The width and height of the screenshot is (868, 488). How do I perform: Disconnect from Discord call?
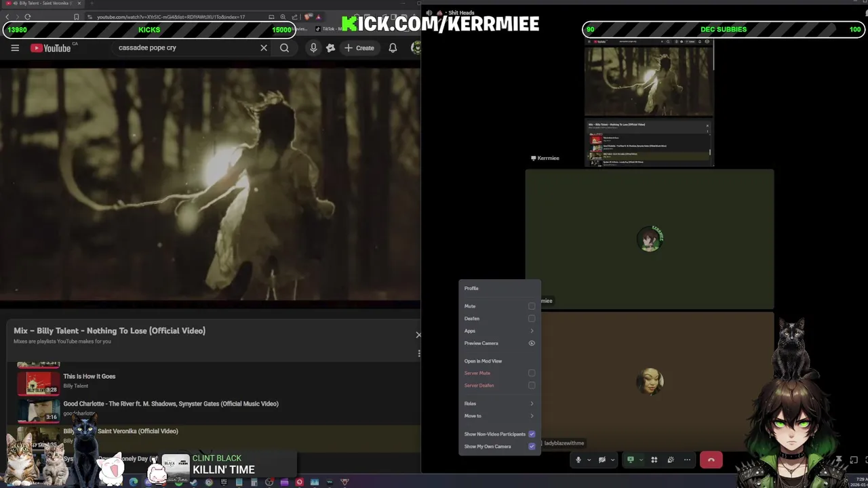711,460
